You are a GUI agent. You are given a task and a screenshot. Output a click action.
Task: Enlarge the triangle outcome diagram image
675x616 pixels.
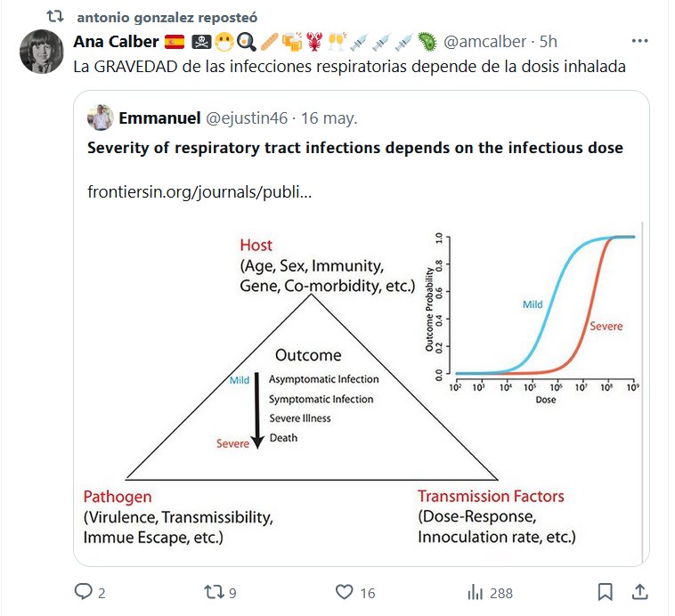[361, 392]
